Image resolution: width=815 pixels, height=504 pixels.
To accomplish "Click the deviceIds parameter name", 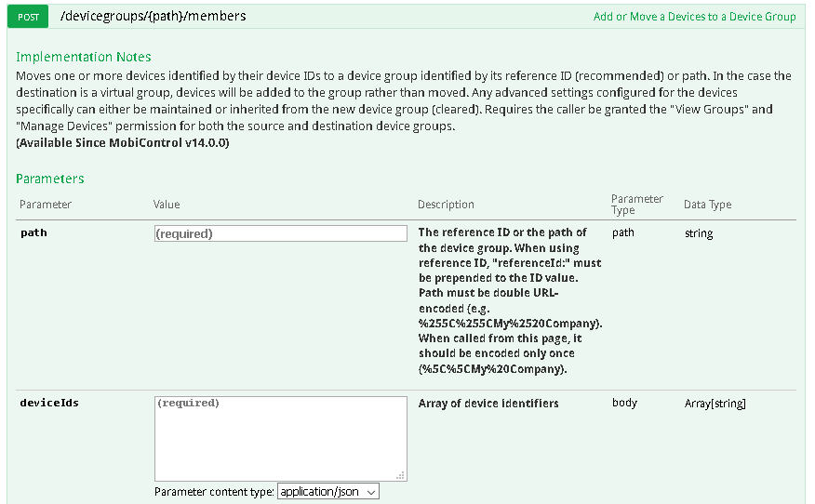I will coord(49,404).
